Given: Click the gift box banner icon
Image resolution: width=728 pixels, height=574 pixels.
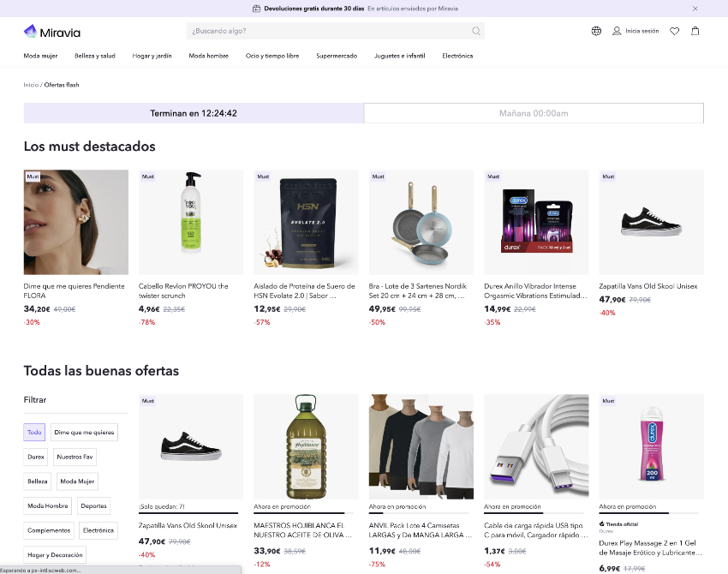Looking at the screenshot, I should coord(257,9).
